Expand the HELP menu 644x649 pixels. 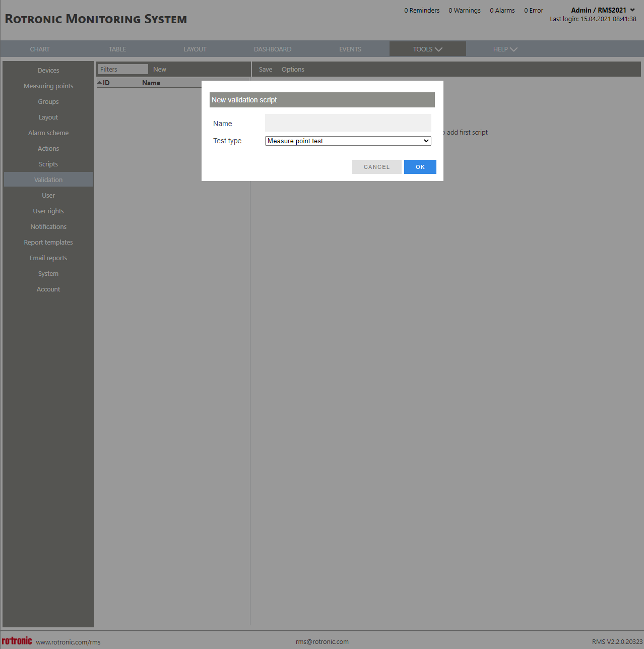click(505, 49)
